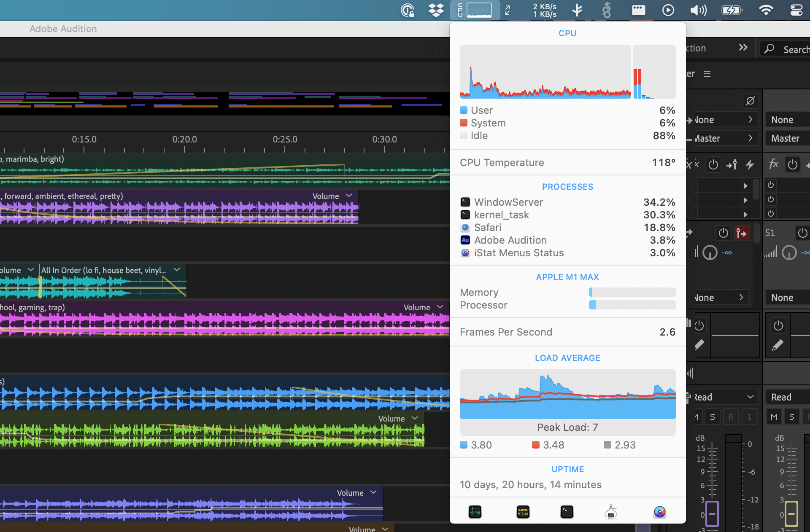The height and width of the screenshot is (532, 810).
Task: Mute the second mixer strip with M
Action: tap(774, 417)
